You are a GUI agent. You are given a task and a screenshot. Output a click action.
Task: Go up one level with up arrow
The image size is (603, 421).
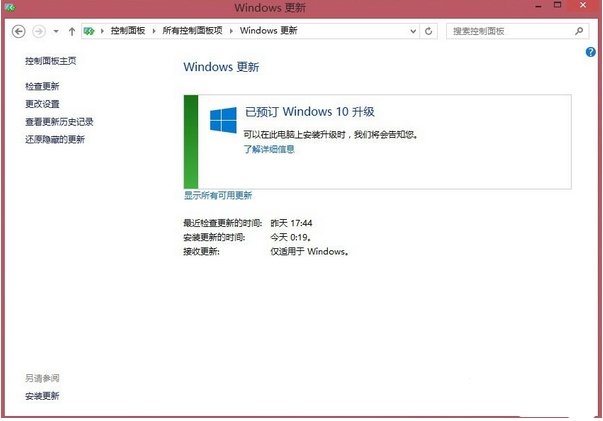72,32
